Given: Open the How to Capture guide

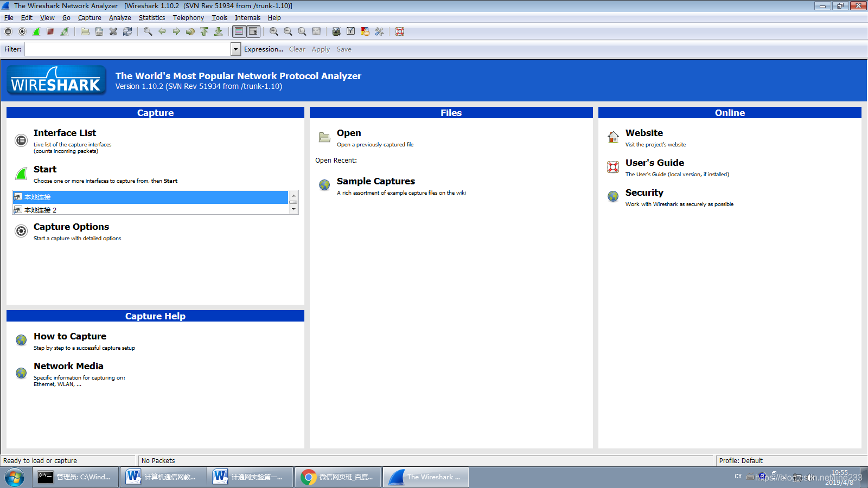Looking at the screenshot, I should pos(70,336).
